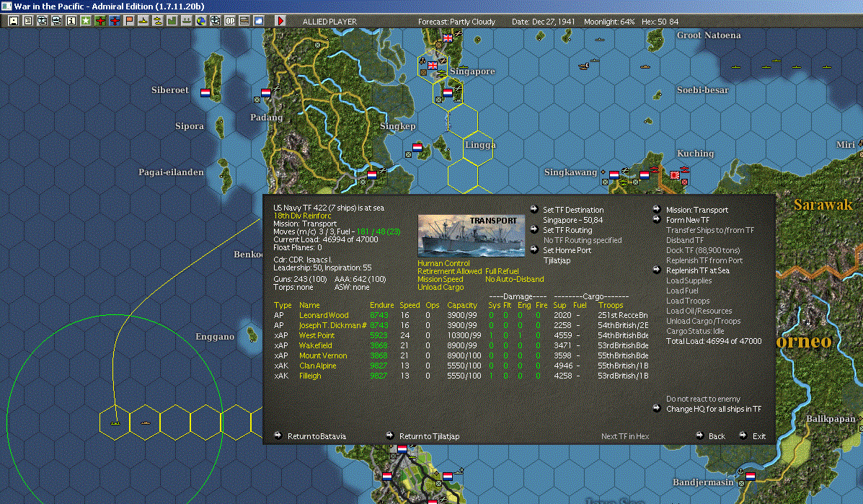Click the globe toolbar icon
This screenshot has width=863, height=504.
pyautogui.click(x=201, y=21)
